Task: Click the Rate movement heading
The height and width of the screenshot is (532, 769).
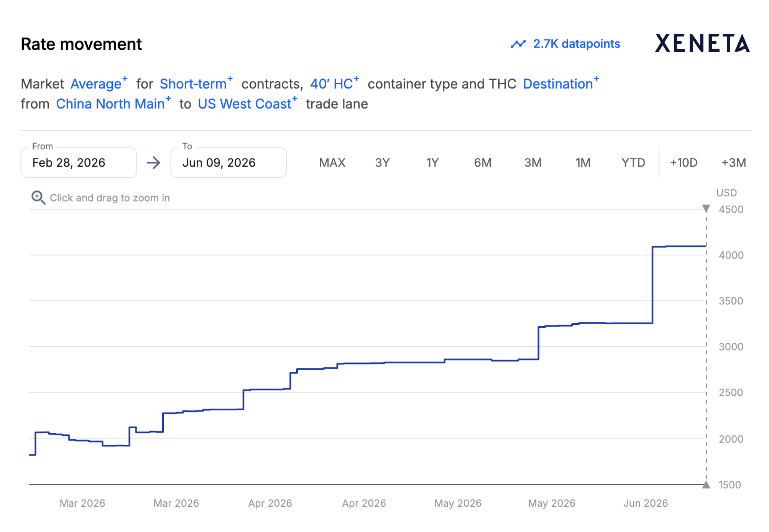Action: tap(81, 44)
